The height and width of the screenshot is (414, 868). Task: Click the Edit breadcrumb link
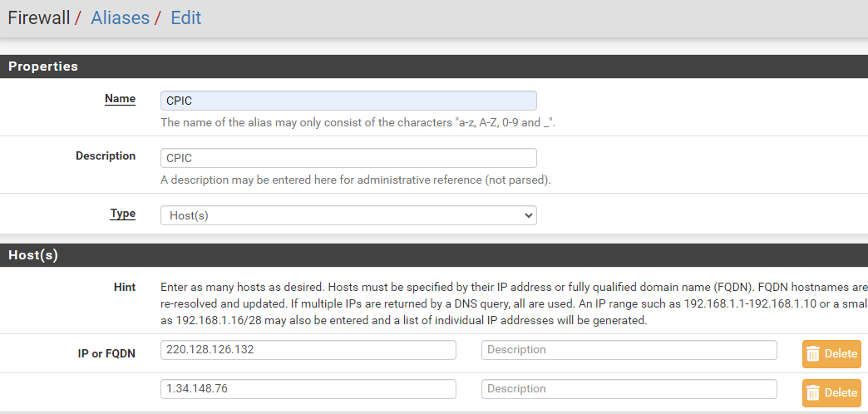click(185, 18)
